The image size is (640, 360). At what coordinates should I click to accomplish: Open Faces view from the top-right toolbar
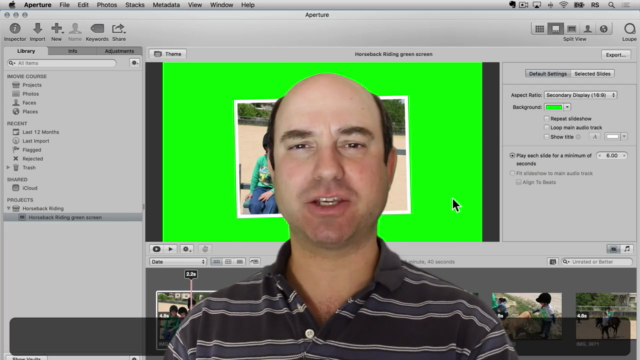point(587,29)
